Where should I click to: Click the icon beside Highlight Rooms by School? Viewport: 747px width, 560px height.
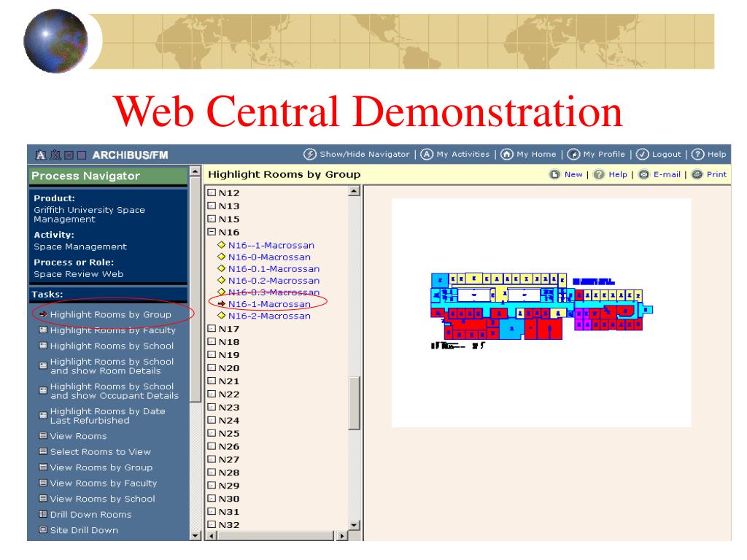click(43, 346)
